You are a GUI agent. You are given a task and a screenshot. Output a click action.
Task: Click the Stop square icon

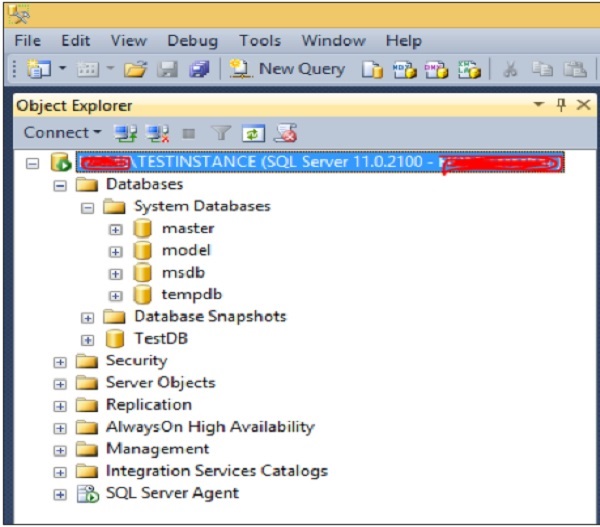(x=189, y=134)
